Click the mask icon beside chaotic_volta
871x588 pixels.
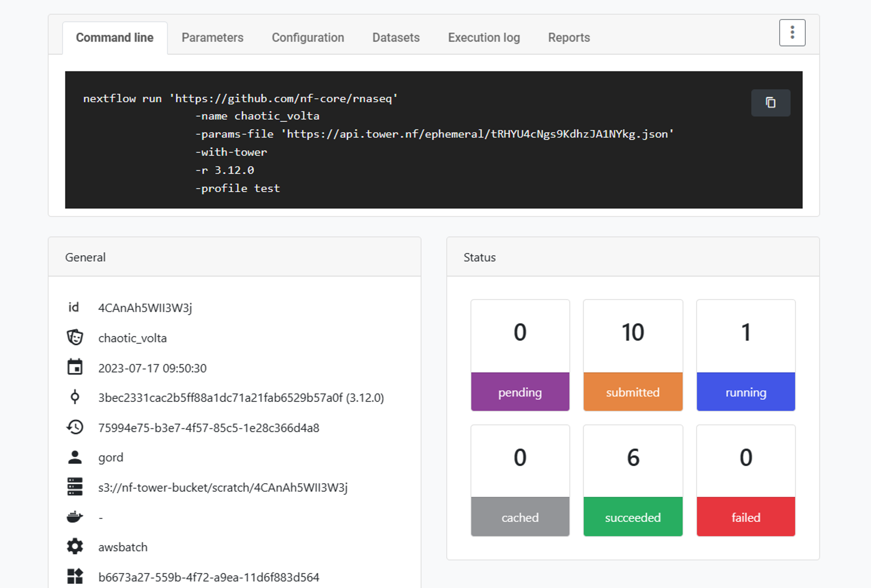point(75,337)
